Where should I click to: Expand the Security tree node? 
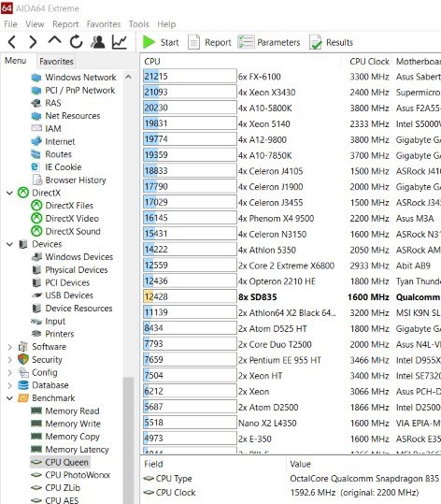(x=10, y=360)
